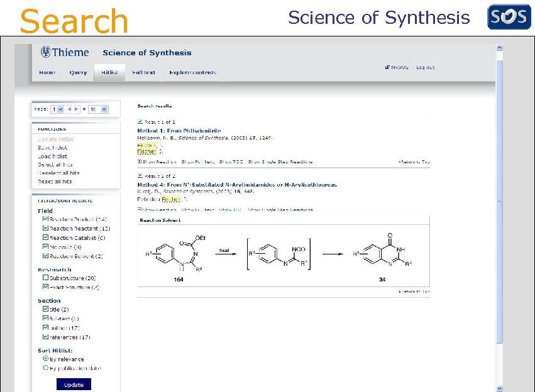This screenshot has width=535, height=392.
Task: Select the Hitlist tab
Action: point(109,72)
